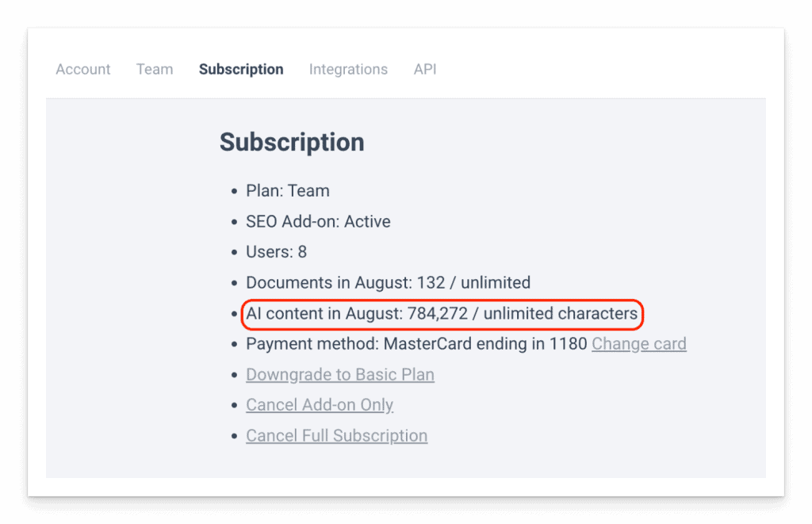Viewport: 812px width, 524px height.
Task: Click the 'SEO Add-on: Active' text
Action: tap(318, 222)
